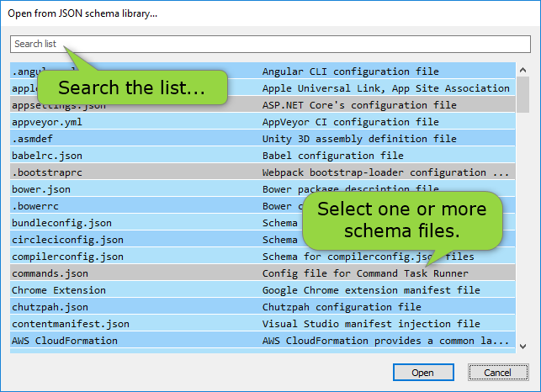
Task: Pick bower.json in the schema list
Action: (x=41, y=189)
